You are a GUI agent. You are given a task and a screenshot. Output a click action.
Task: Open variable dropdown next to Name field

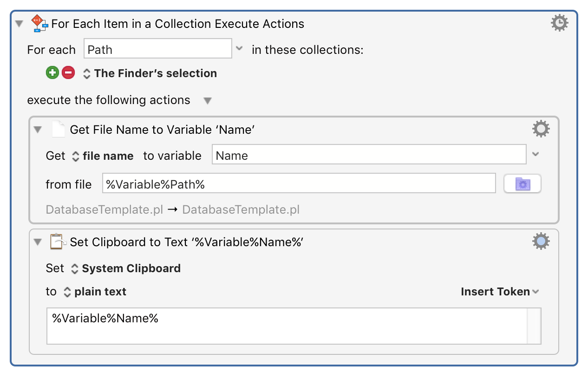(x=535, y=154)
